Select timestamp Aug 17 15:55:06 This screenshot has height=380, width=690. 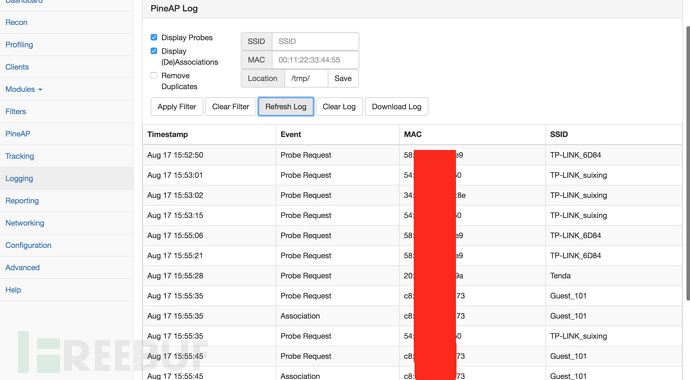tap(175, 235)
